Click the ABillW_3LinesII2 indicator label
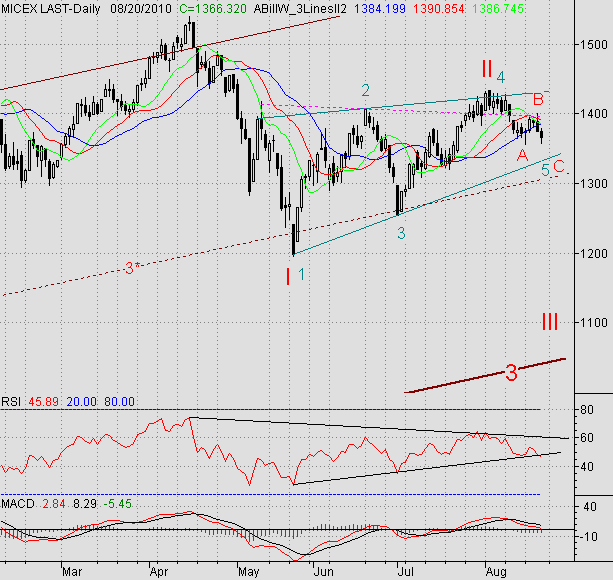The image size is (613, 580). [300, 9]
